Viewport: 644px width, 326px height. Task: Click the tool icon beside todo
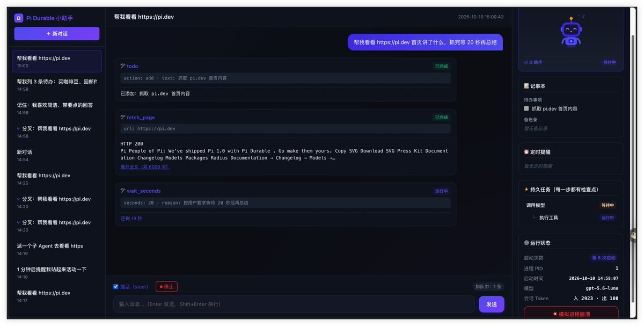click(x=123, y=66)
